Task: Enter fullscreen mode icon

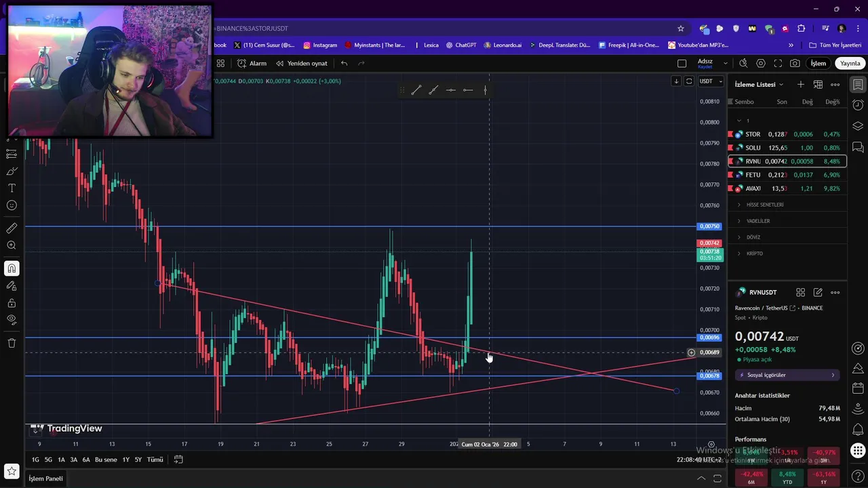Action: (778, 63)
